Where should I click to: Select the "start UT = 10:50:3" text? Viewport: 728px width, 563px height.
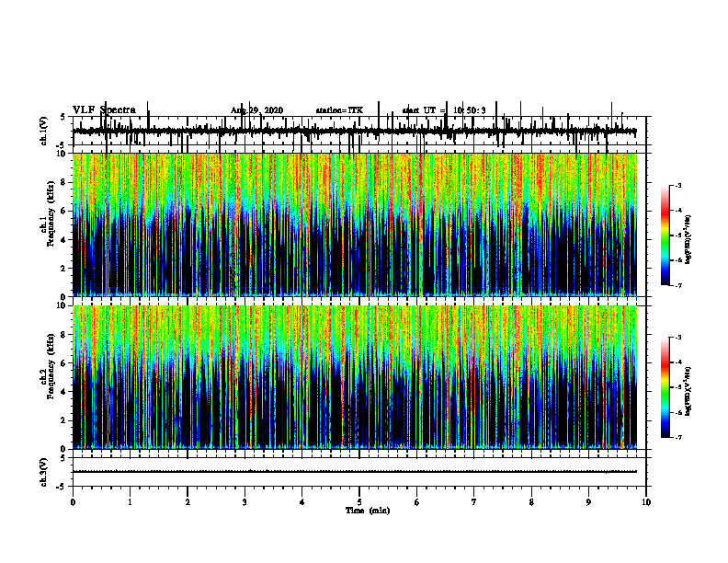point(444,110)
